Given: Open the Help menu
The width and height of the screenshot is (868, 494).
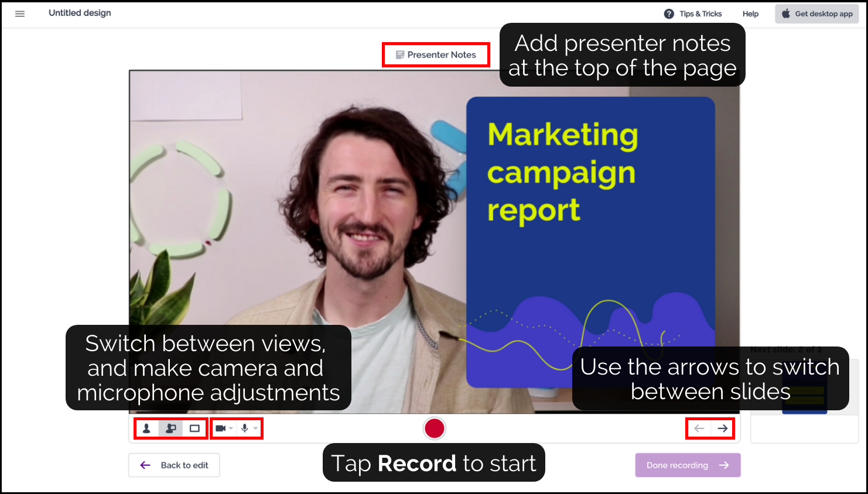Looking at the screenshot, I should [750, 14].
